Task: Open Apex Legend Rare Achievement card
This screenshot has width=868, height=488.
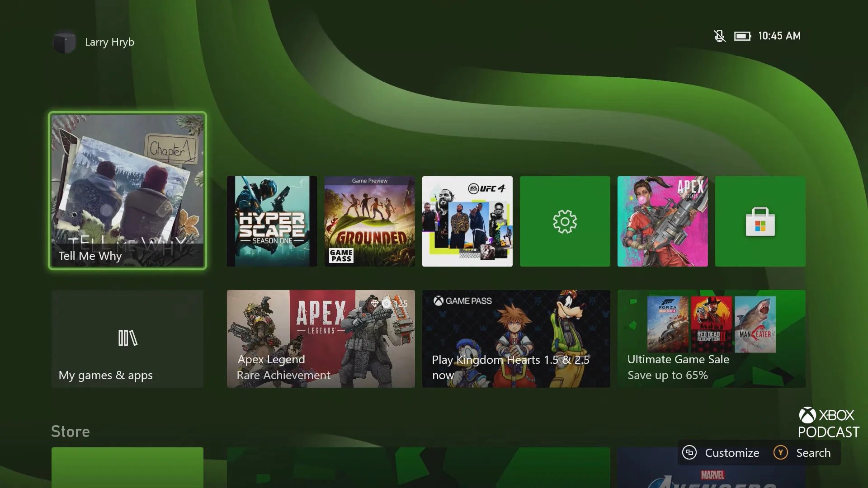Action: 321,339
